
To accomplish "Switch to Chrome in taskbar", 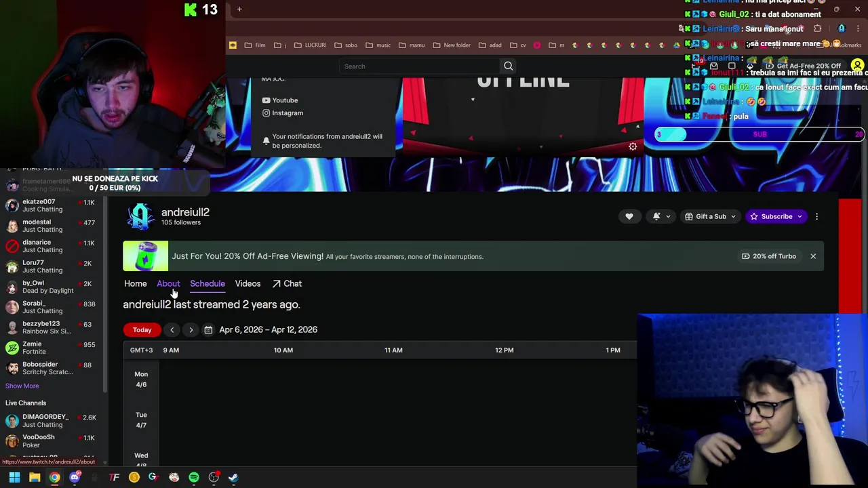I will point(54,477).
